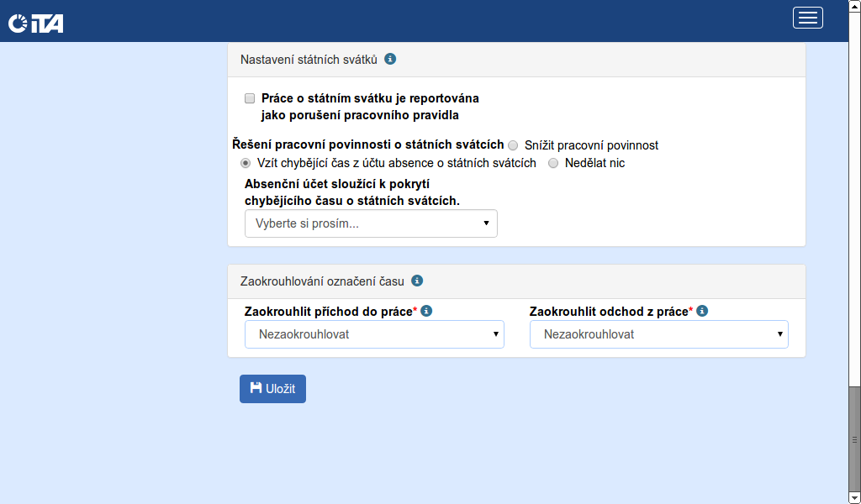Show info for Zaokrouhlit příchod do práce
Viewport: 861px width, 504px height.
coord(426,311)
